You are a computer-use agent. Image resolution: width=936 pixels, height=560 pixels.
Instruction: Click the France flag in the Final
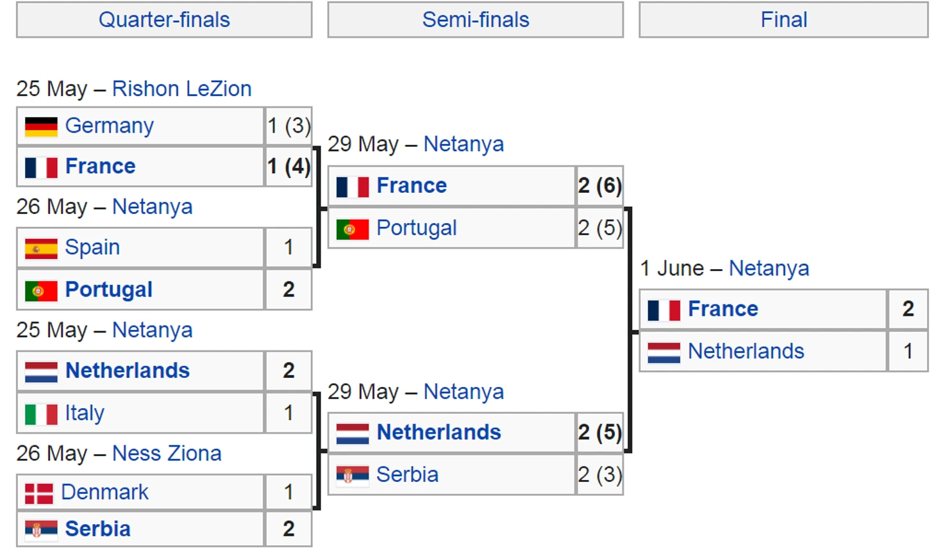[x=664, y=310]
